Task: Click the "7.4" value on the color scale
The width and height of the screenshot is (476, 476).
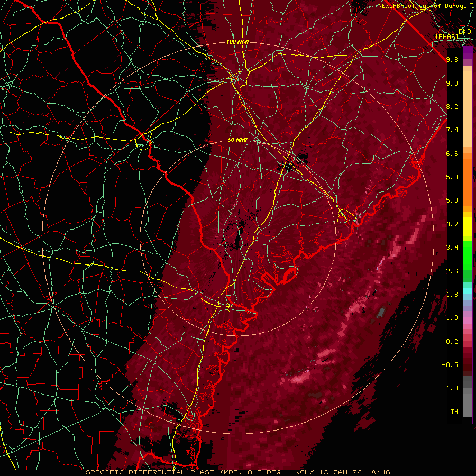Action: tap(452, 130)
